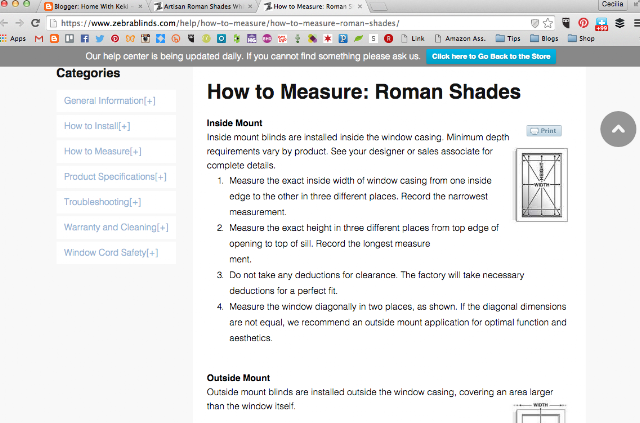Click the inside mount window diagram
The image size is (640, 423).
point(542,185)
